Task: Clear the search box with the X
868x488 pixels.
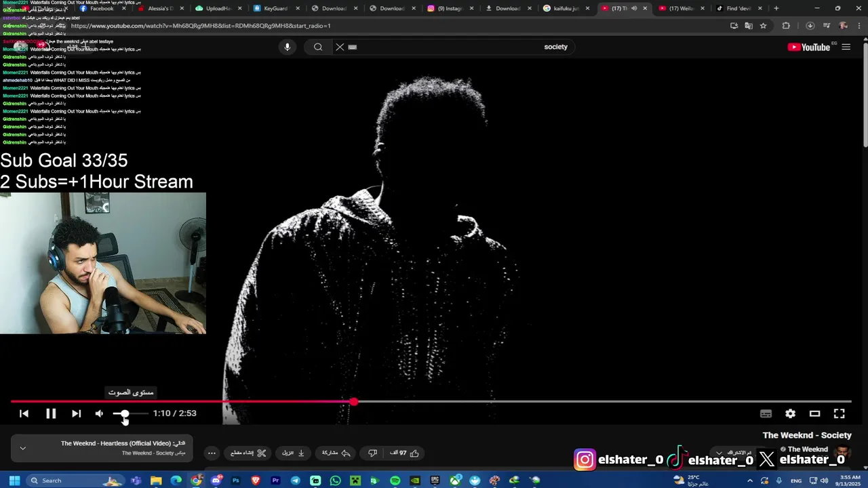Action: 340,47
